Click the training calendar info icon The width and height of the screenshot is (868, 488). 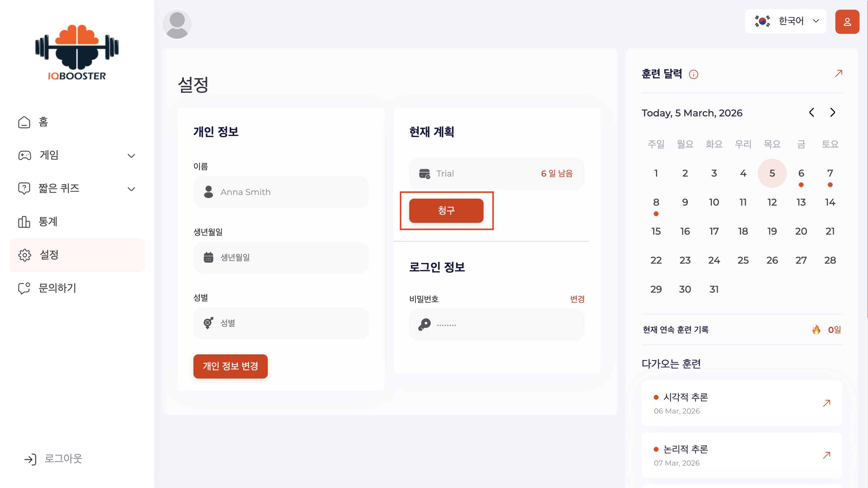pyautogui.click(x=693, y=74)
